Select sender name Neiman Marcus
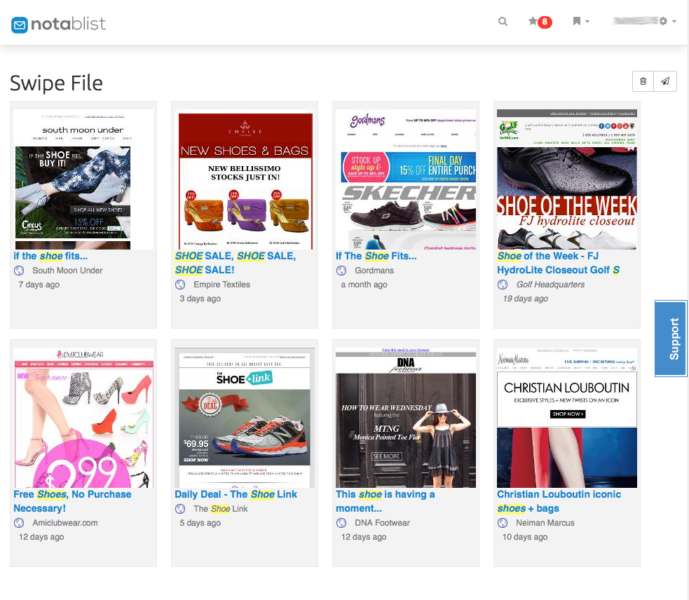Image resolution: width=689 pixels, height=600 pixels. pos(545,523)
